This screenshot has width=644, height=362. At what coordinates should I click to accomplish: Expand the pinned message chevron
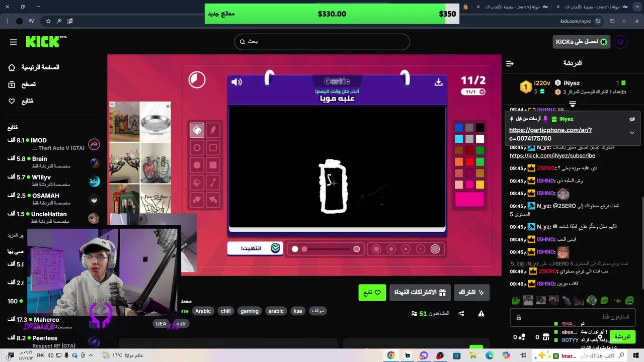point(632,133)
